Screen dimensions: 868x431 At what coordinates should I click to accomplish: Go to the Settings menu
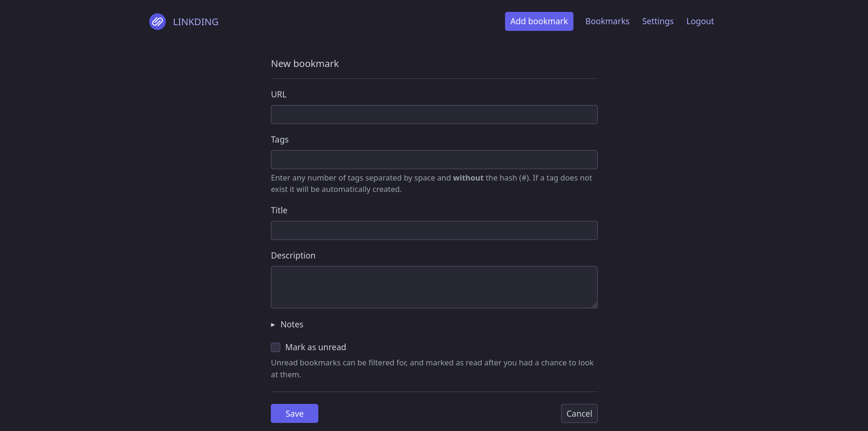pyautogui.click(x=658, y=21)
